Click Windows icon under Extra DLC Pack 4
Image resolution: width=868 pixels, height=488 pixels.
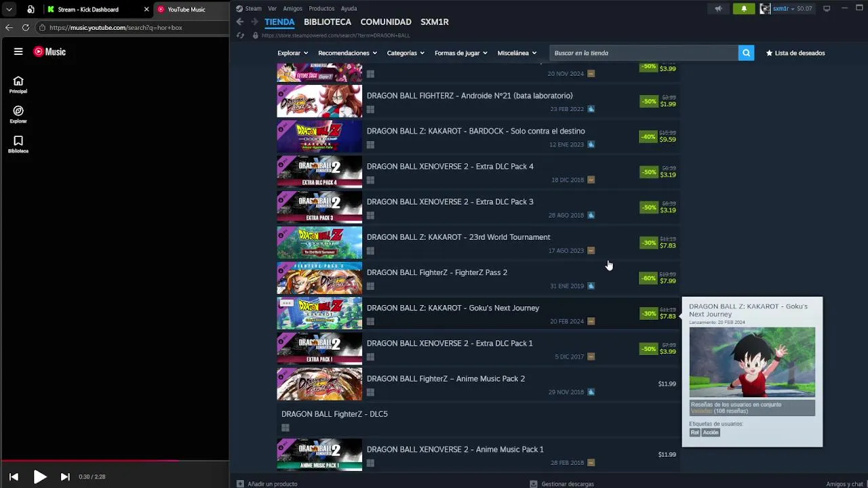[x=370, y=180]
